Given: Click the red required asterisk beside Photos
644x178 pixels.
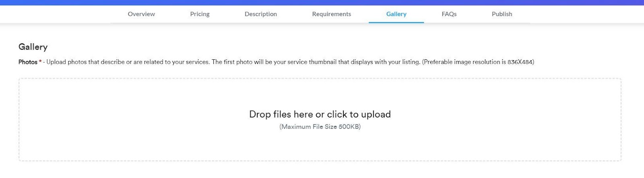Looking at the screenshot, I should tap(40, 61).
